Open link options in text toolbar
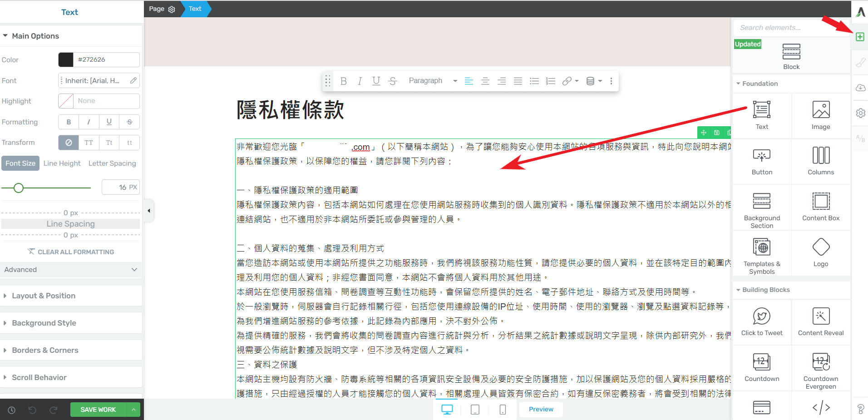The image size is (868, 420). 570,81
